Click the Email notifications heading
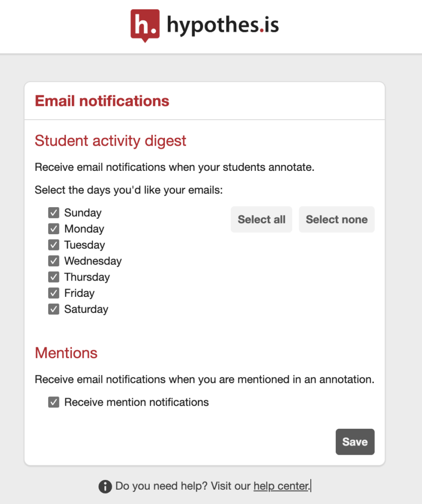This screenshot has width=422, height=504. pos(102,101)
